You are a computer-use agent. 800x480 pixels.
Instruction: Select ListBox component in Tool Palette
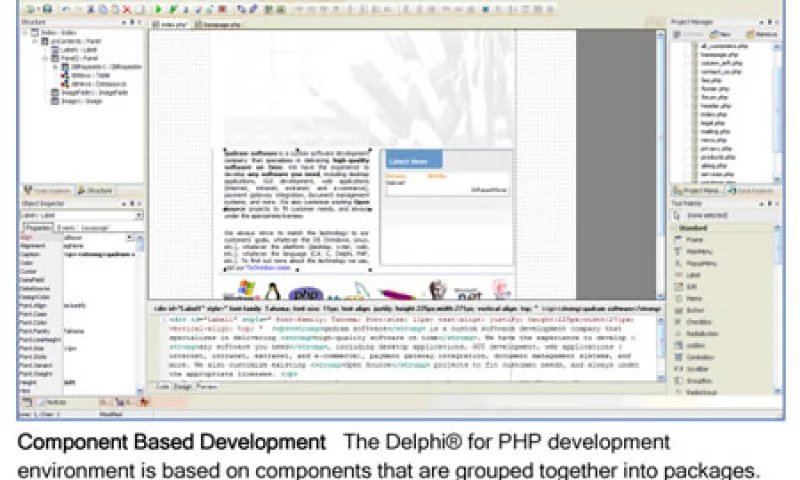pyautogui.click(x=690, y=345)
